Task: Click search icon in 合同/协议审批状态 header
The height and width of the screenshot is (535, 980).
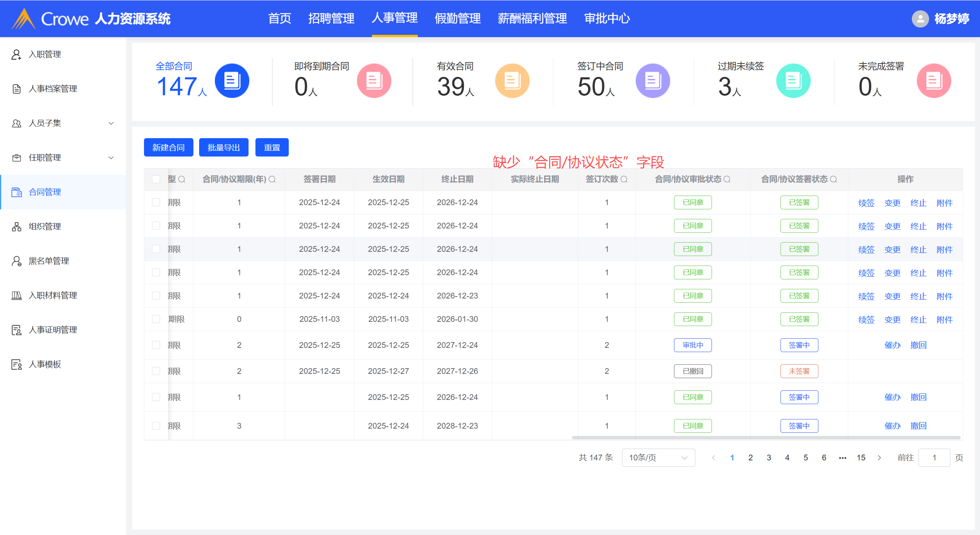Action: (727, 179)
